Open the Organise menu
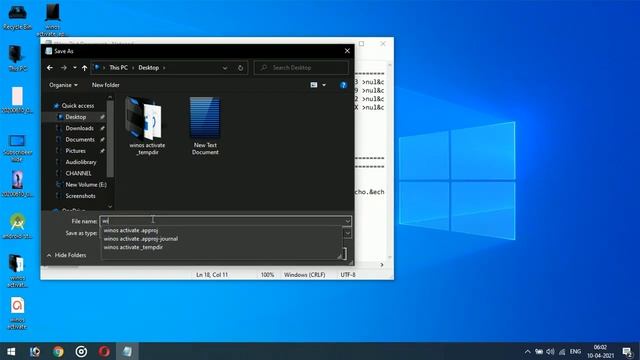Viewport: 640px width, 360px height. (x=63, y=85)
